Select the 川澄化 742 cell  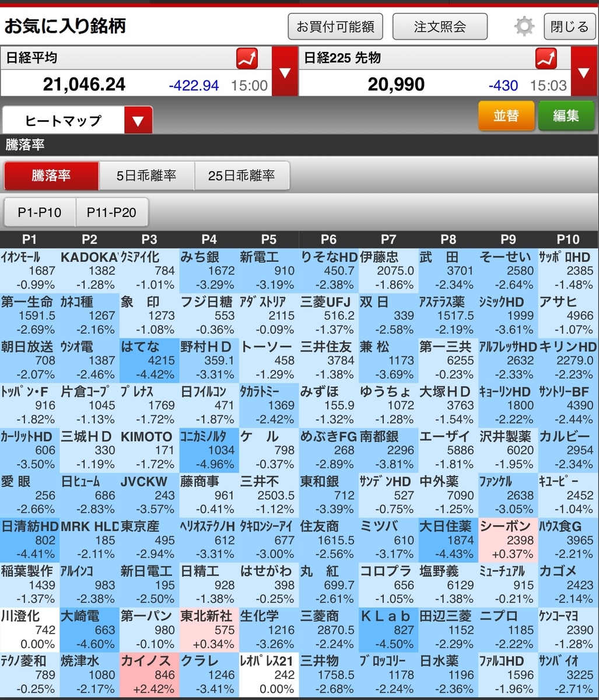[x=30, y=630]
